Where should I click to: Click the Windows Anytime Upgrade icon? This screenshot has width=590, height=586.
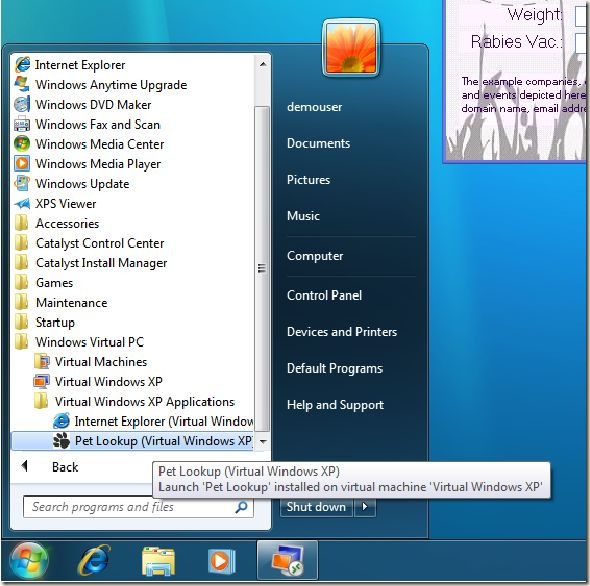[x=22, y=84]
